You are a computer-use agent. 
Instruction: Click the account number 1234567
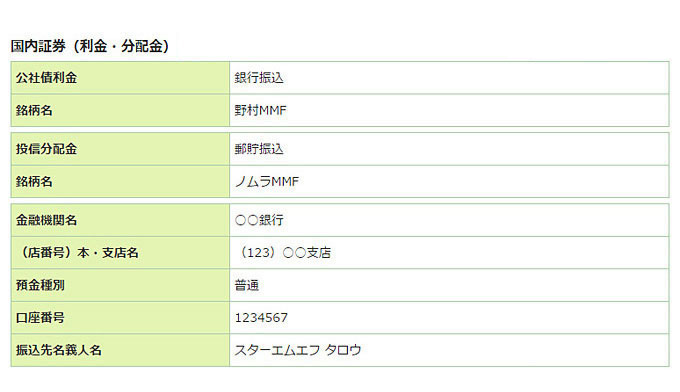click(261, 318)
